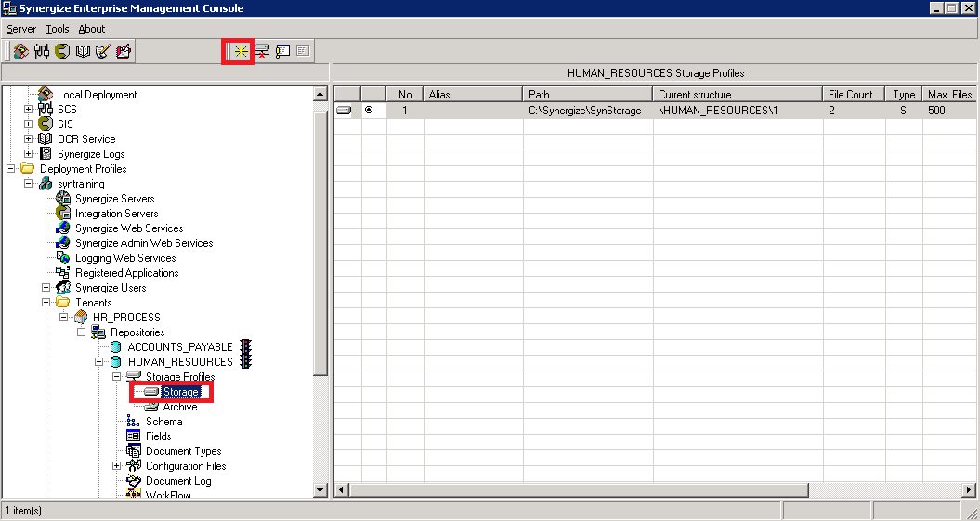Click the File Count column header
The image size is (980, 521).
854,95
